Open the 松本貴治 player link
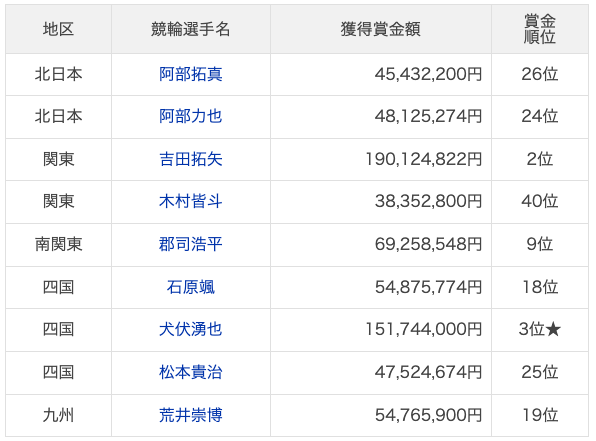Viewport: 596px width, 441px height. click(x=190, y=372)
